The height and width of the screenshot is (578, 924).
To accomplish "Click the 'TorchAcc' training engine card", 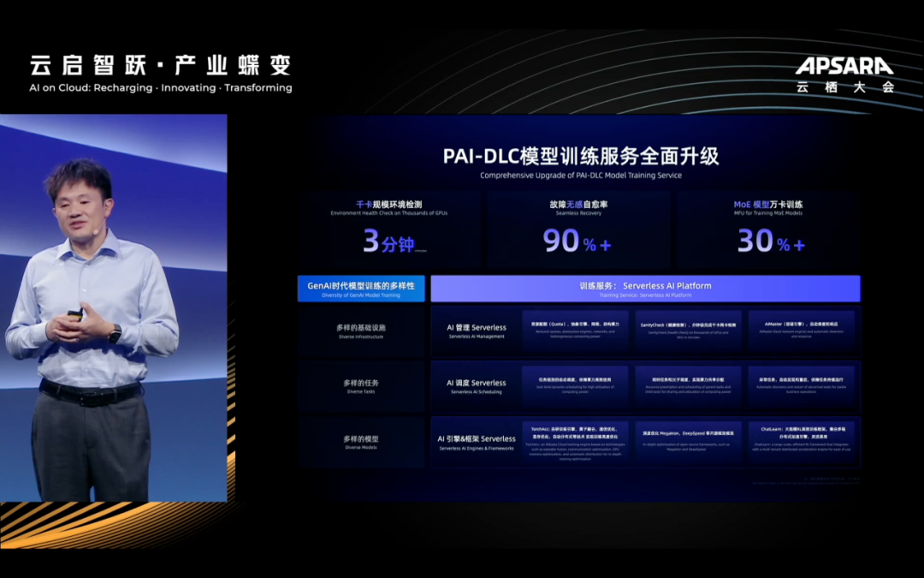I will 575,443.
